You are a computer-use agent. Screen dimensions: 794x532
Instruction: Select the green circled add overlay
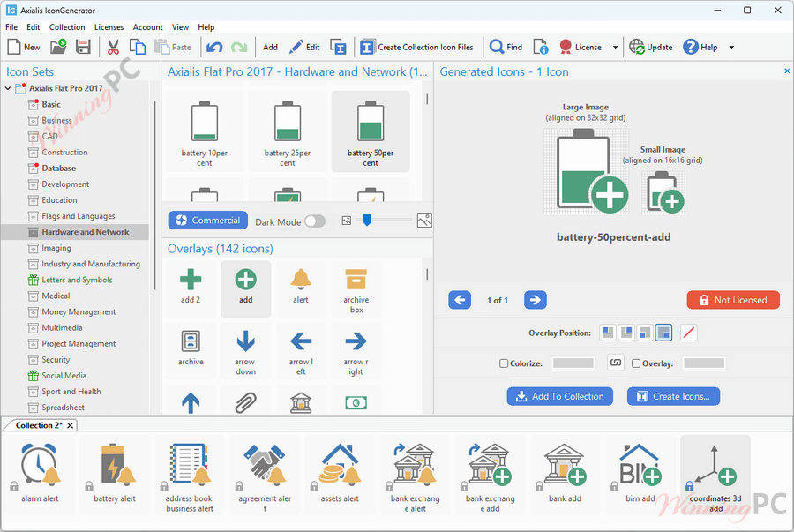[x=245, y=288]
